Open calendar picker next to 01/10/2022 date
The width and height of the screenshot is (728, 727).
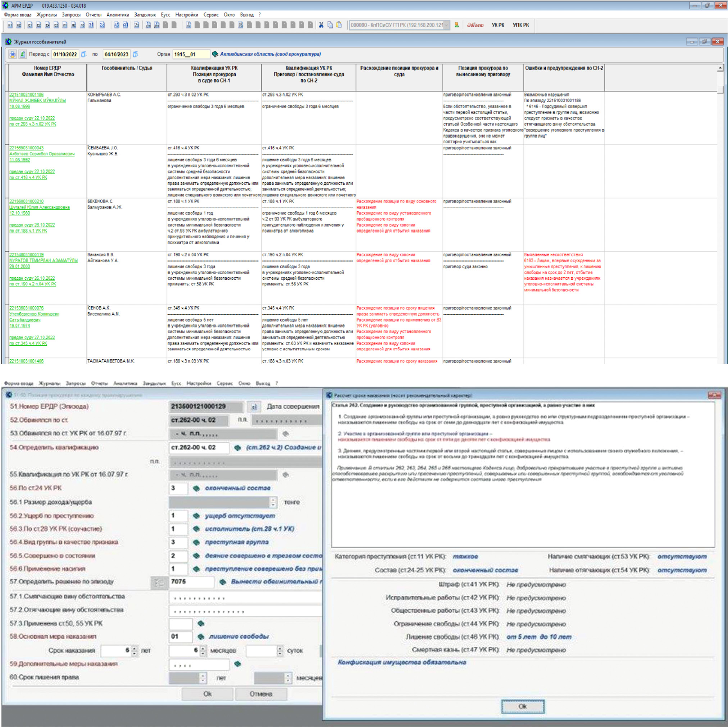(x=84, y=54)
